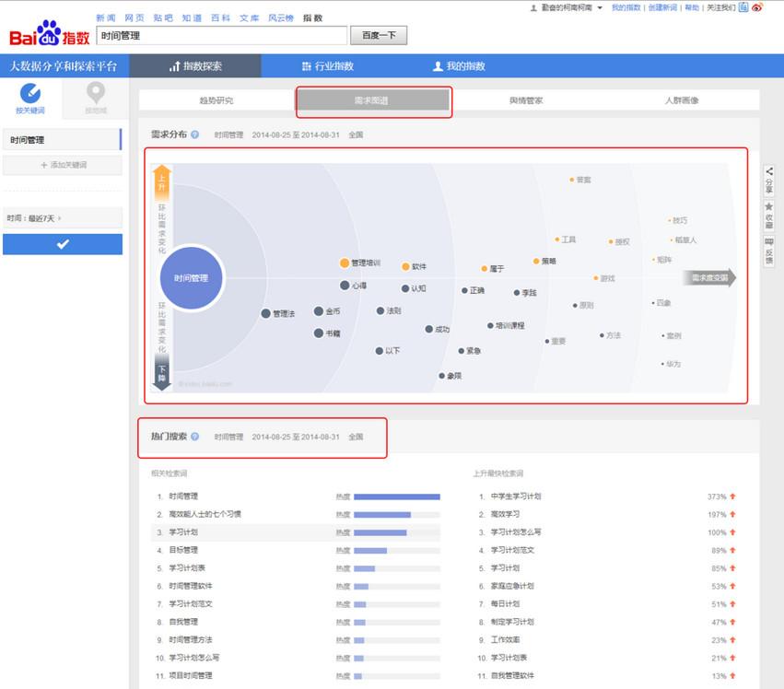Click 自我管理软件 in rising searches list
Image resolution: width=784 pixels, height=689 pixels.
pyautogui.click(x=512, y=675)
